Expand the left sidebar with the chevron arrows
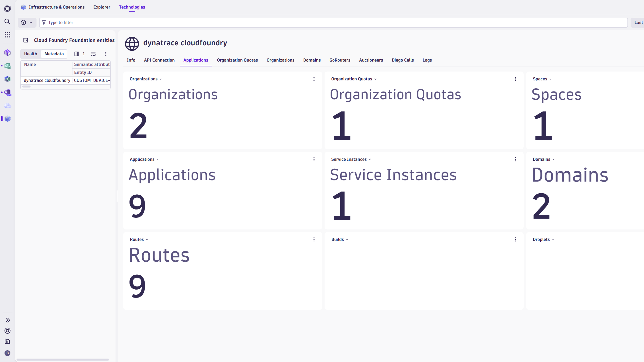Image resolution: width=644 pixels, height=362 pixels. click(7, 320)
